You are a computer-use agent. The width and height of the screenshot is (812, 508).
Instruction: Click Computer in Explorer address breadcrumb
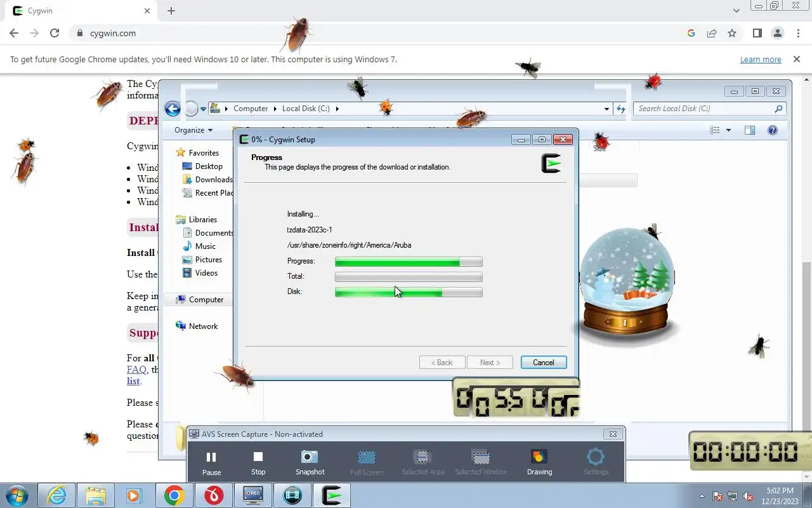251,109
